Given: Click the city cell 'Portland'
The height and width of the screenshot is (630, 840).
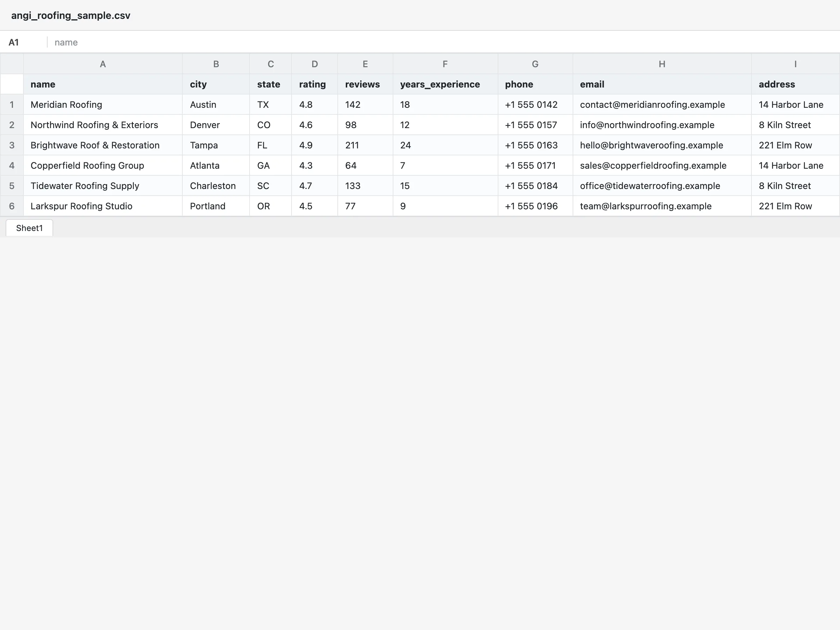Looking at the screenshot, I should (x=216, y=206).
